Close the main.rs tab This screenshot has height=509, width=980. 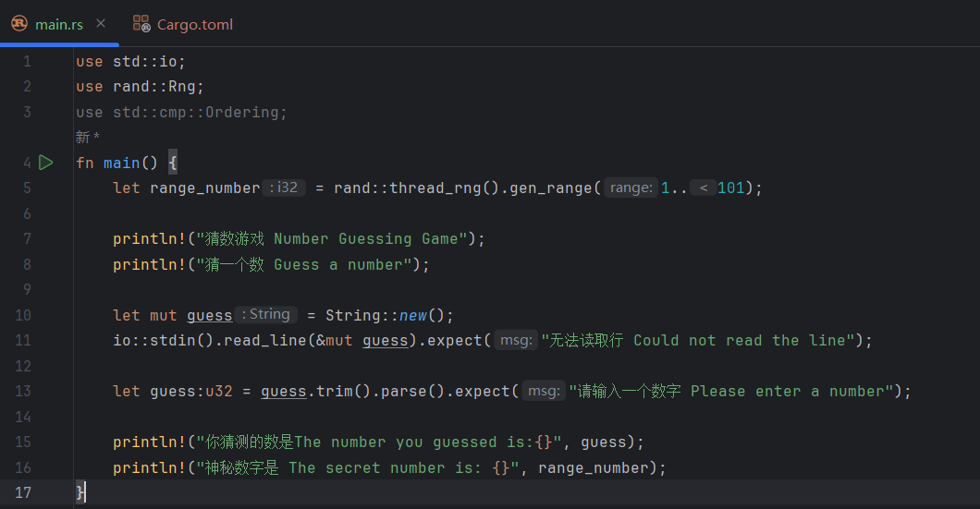[x=101, y=24]
